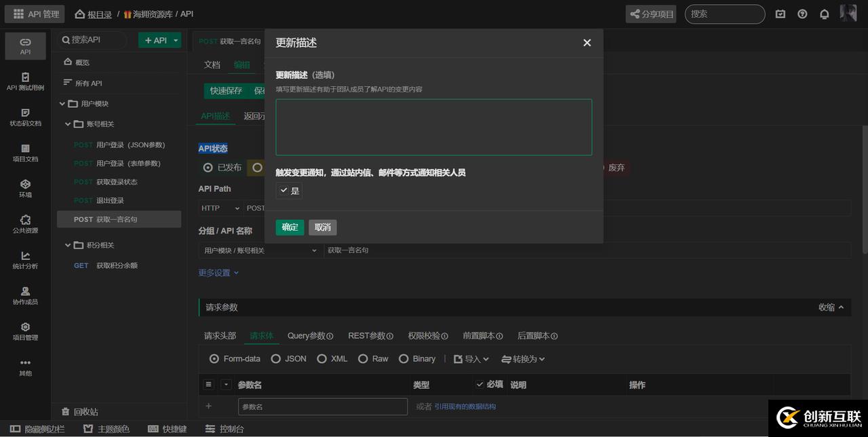Go to 根目录 home icon
868x437 pixels.
point(80,14)
